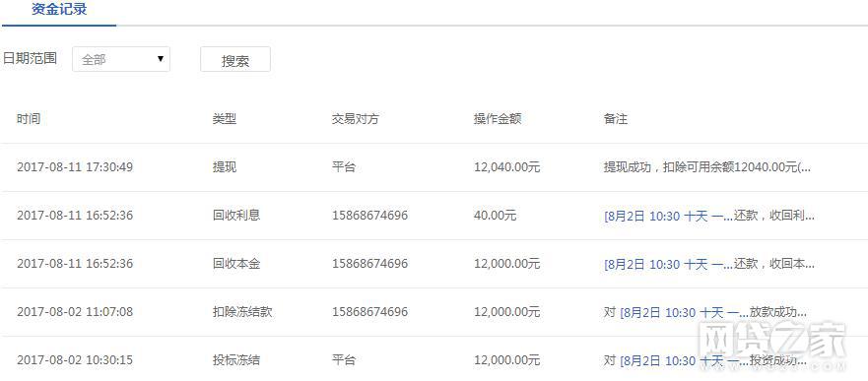Click the 提现 type cell

coord(225,167)
